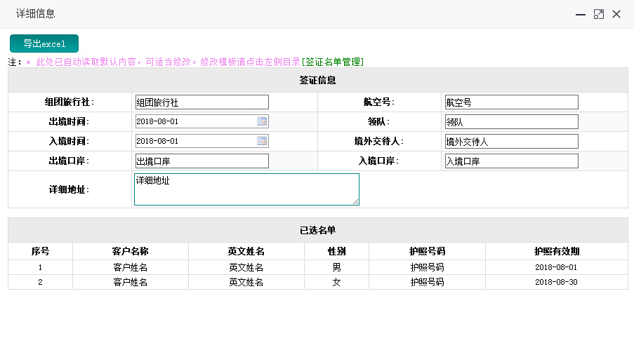Click the 组团旅行社 input field
The image size is (634, 364).
click(x=202, y=102)
